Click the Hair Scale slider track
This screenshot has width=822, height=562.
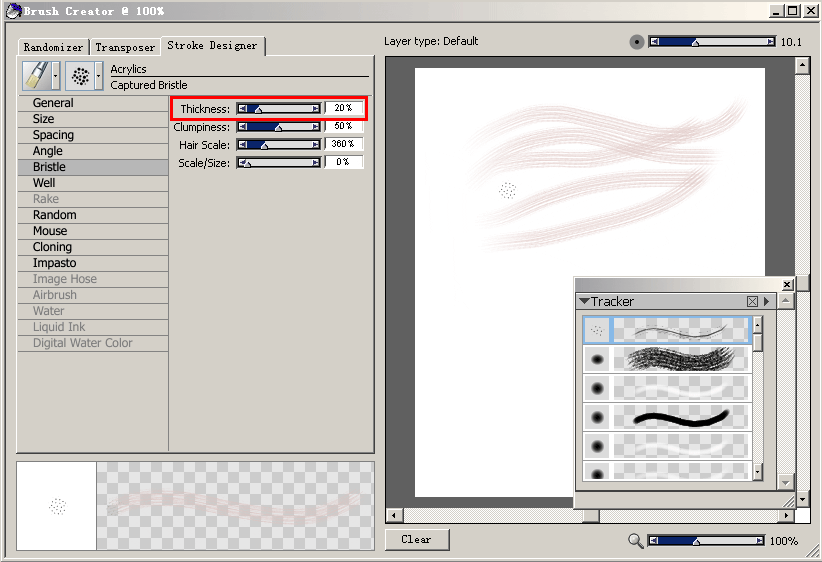pos(279,145)
